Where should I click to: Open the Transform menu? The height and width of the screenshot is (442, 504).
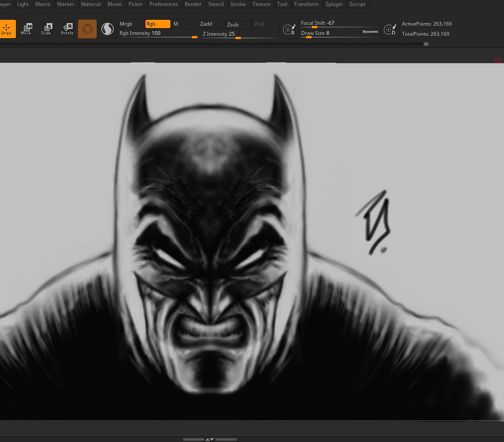click(x=306, y=4)
